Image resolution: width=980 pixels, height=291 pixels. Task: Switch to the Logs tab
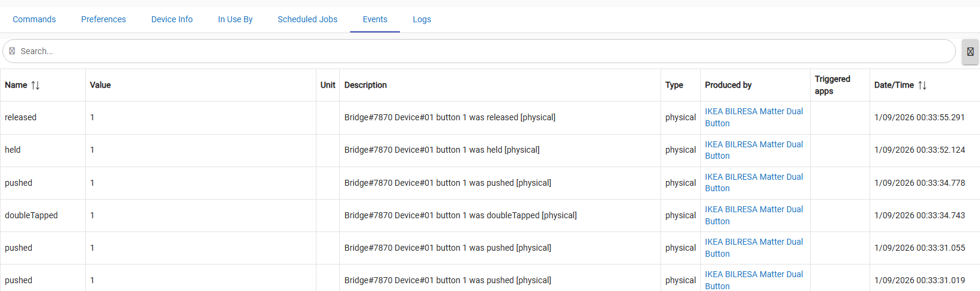pyautogui.click(x=422, y=19)
